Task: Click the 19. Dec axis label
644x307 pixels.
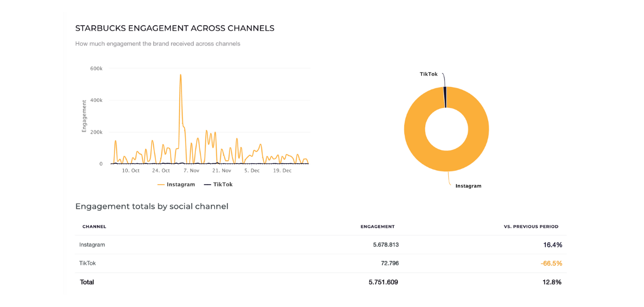Action: pos(282,170)
